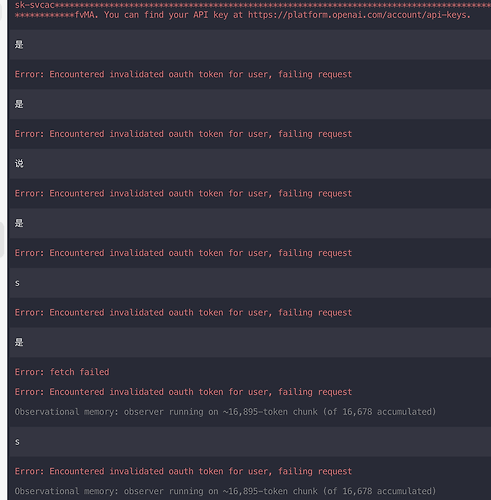
Task: Select the 说 user message block
Action: click(250, 164)
